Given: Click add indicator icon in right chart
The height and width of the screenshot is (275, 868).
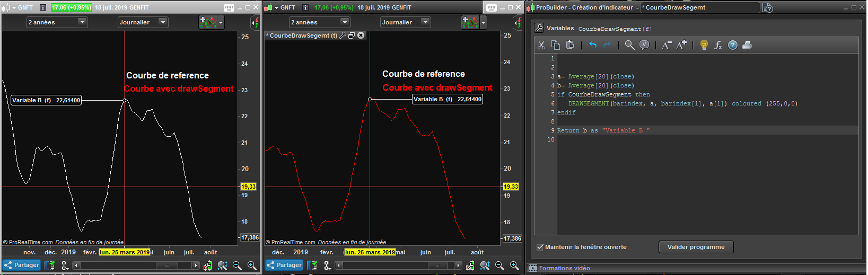Looking at the screenshot, I should pos(470,22).
